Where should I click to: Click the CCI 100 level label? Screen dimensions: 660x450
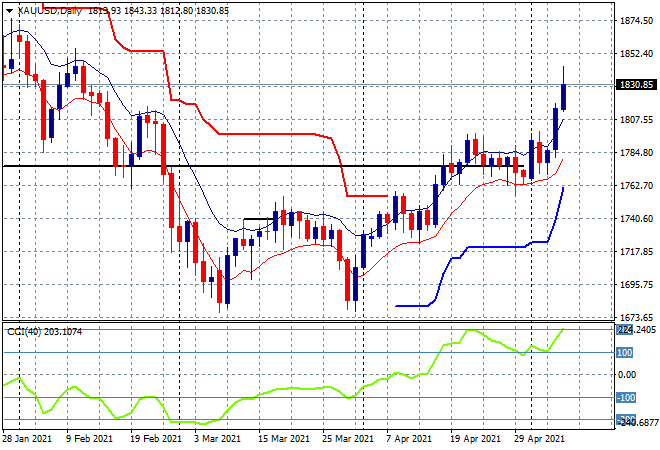625,352
